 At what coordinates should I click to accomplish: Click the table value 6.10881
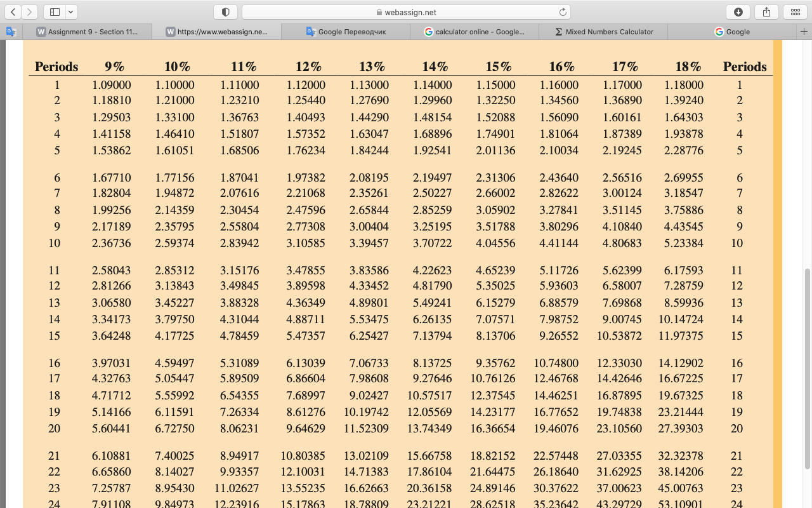click(x=112, y=456)
